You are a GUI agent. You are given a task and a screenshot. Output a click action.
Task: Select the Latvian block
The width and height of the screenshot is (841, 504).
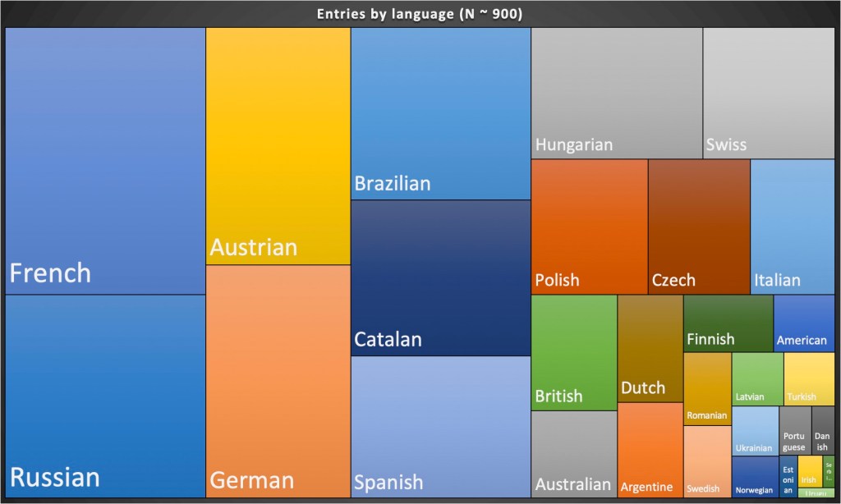[x=757, y=378]
